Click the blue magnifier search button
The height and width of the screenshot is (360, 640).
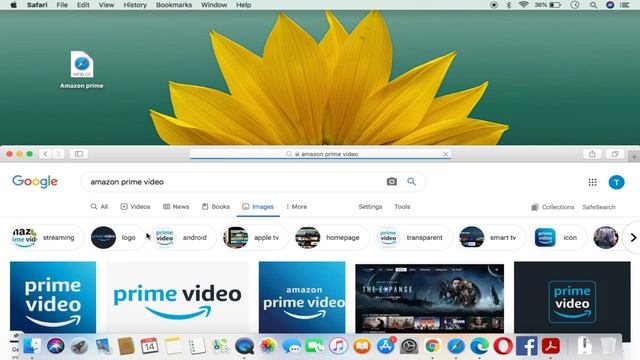tap(411, 182)
